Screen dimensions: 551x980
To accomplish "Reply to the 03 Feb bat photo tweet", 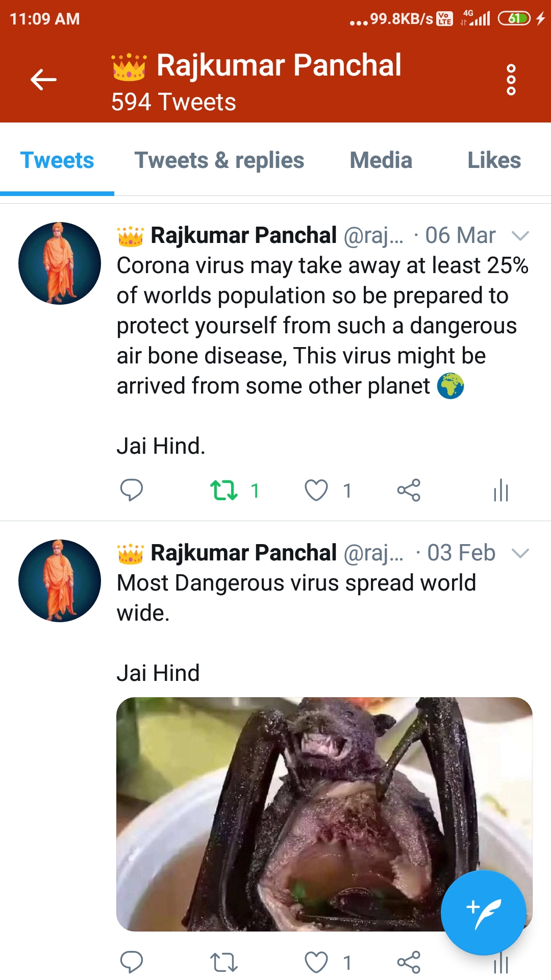I will click(x=131, y=963).
